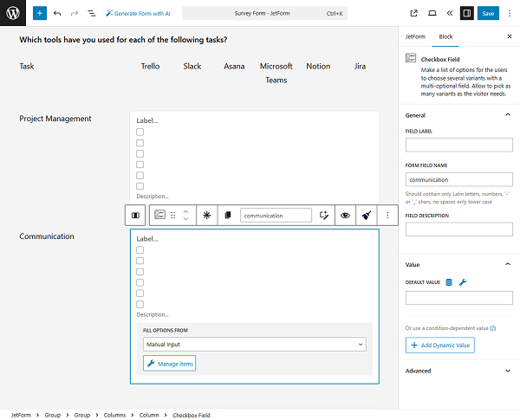Open the condition-dependent value help link

pyautogui.click(x=493, y=328)
